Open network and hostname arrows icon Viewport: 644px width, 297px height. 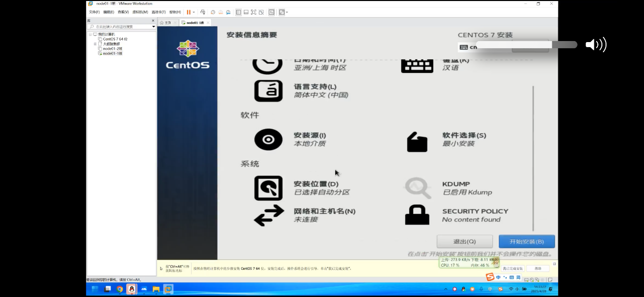[x=268, y=215]
